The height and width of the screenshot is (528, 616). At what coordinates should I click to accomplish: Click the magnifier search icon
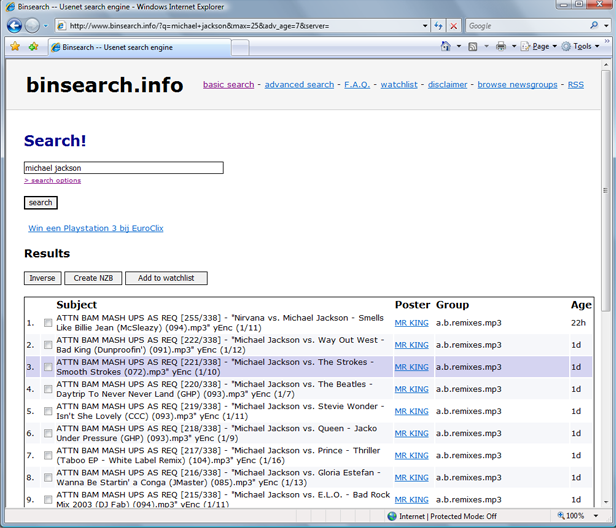594,26
